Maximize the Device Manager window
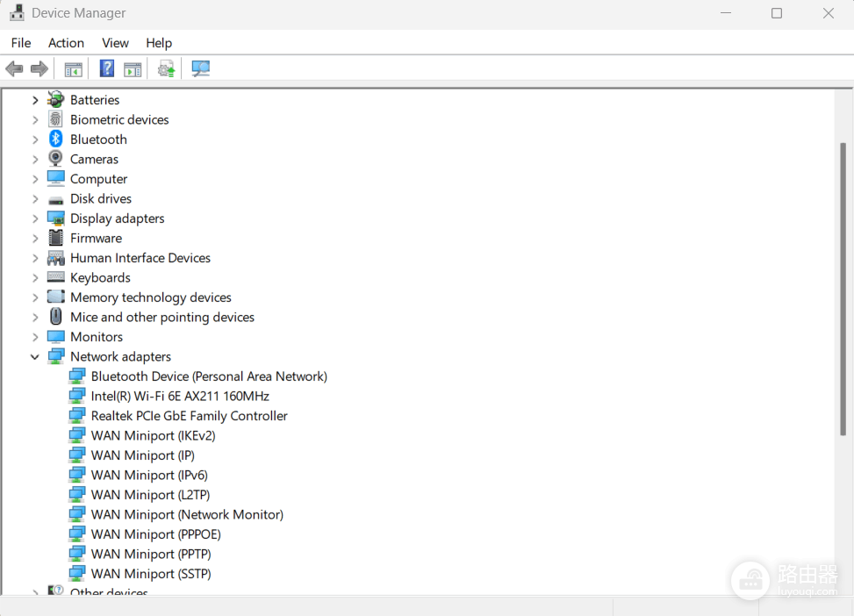This screenshot has height=616, width=854. click(777, 13)
